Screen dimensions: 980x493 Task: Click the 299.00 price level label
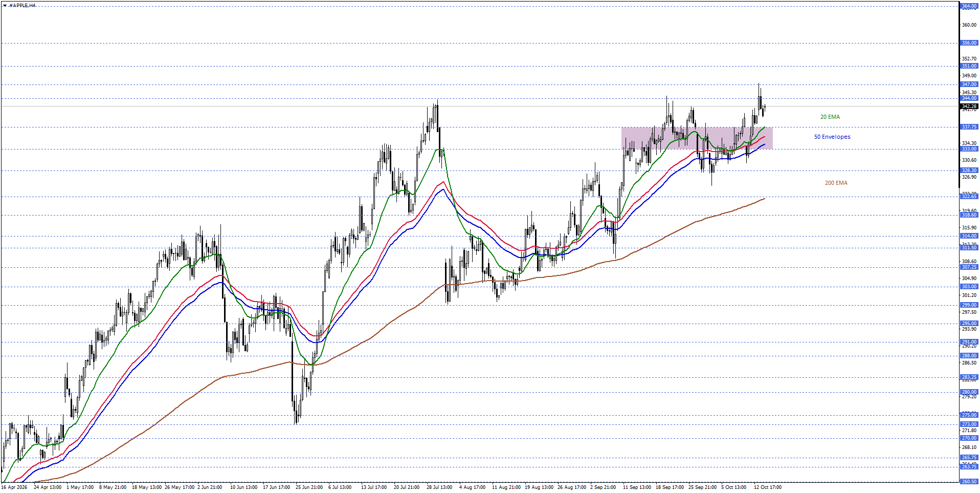click(969, 305)
